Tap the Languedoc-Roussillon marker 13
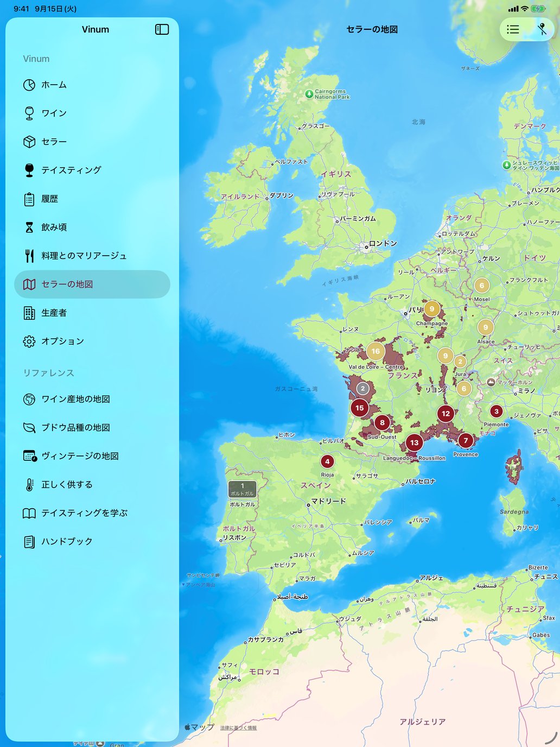This screenshot has height=747, width=560. tap(414, 442)
